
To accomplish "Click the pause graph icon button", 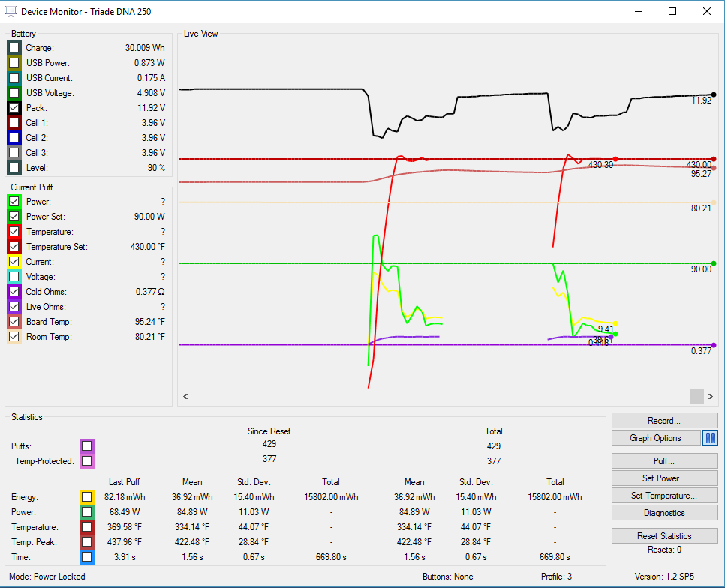I will click(710, 438).
